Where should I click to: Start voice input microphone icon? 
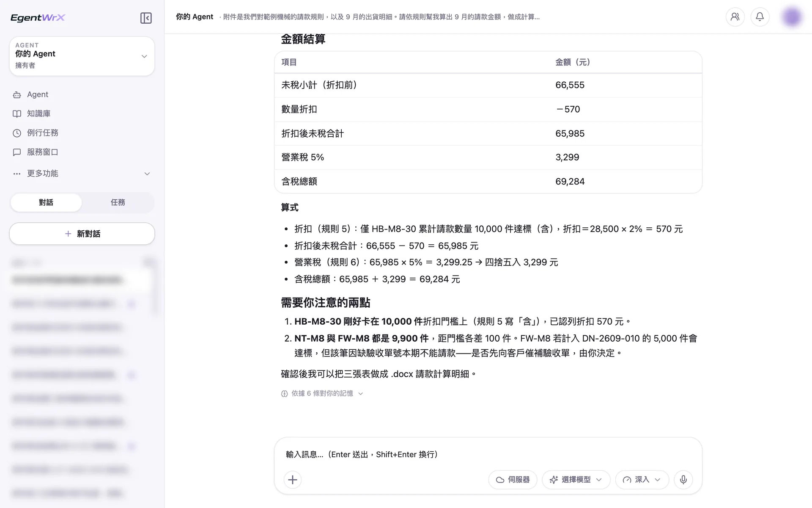tap(683, 480)
